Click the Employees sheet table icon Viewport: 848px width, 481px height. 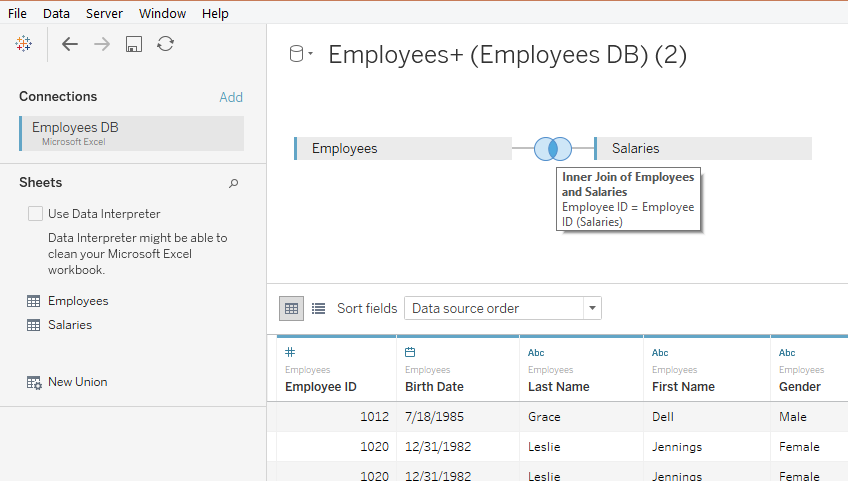(34, 301)
